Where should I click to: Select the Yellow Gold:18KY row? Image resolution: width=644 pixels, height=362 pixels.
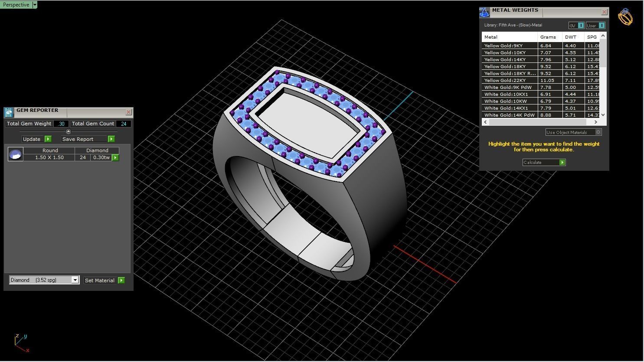point(541,66)
